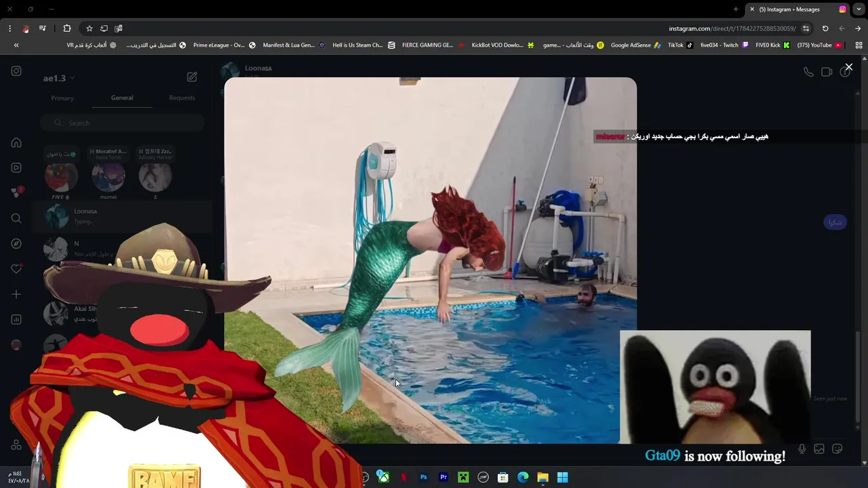Open a new browser tab with plus
The image size is (868, 488).
736,9
